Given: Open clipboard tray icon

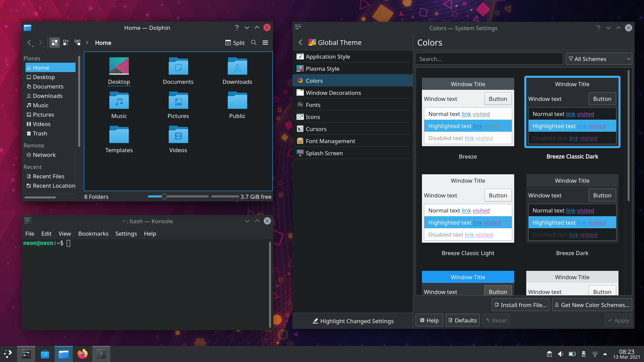Looking at the screenshot, I should pos(549,354).
